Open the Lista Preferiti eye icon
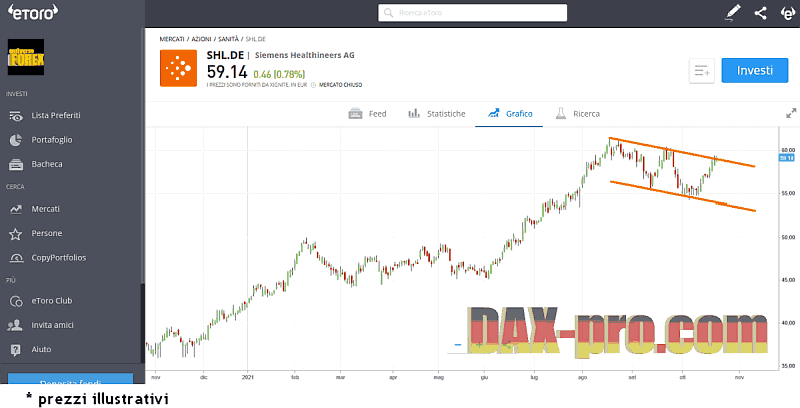Screen dimensions: 800x408 [x=16, y=116]
